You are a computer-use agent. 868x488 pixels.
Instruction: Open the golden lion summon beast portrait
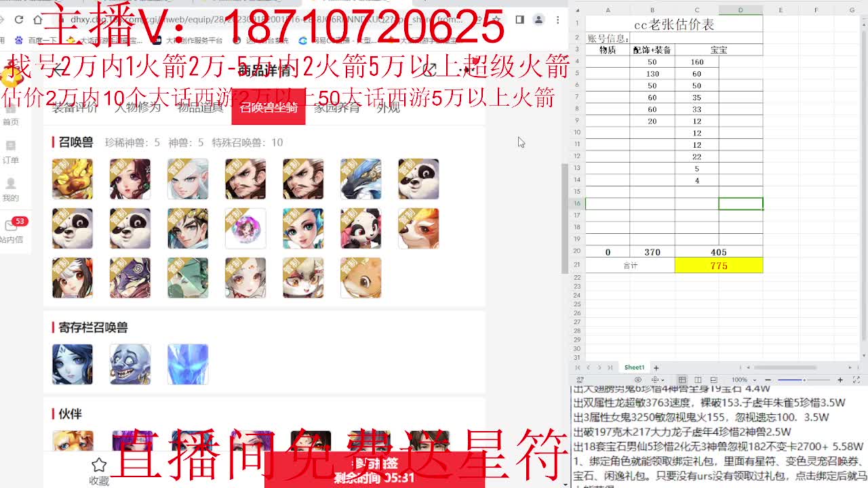pyautogui.click(x=73, y=179)
